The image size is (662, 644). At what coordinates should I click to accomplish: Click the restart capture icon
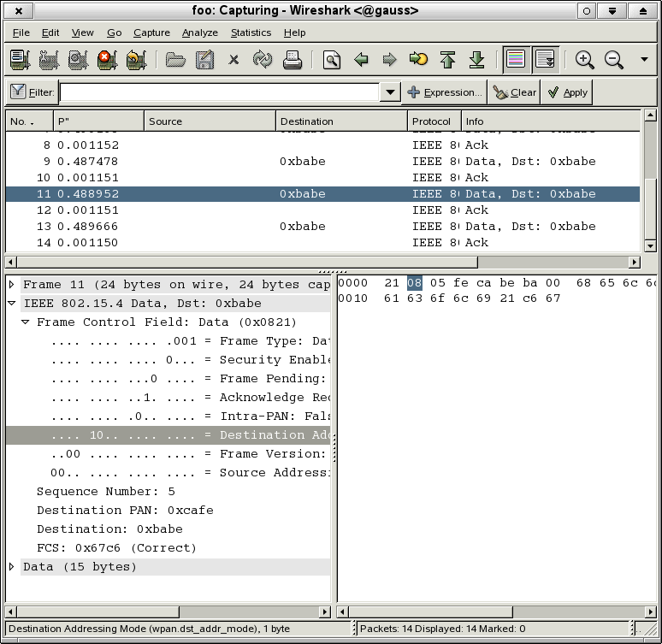tap(135, 60)
